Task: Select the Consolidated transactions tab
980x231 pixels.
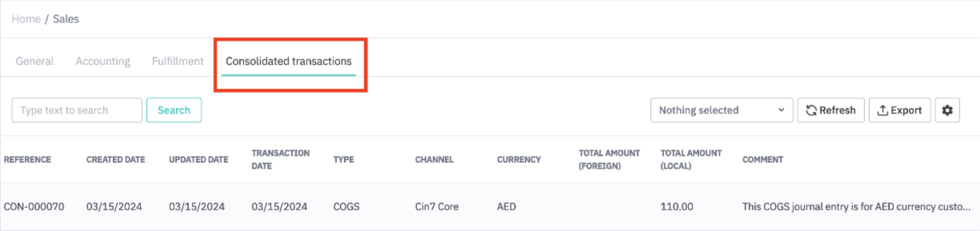Action: [288, 61]
